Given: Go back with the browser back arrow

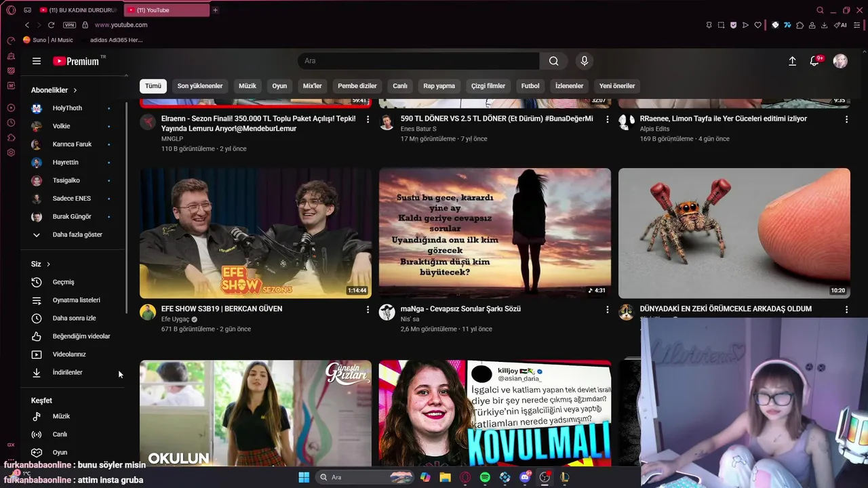Looking at the screenshot, I should [x=27, y=25].
